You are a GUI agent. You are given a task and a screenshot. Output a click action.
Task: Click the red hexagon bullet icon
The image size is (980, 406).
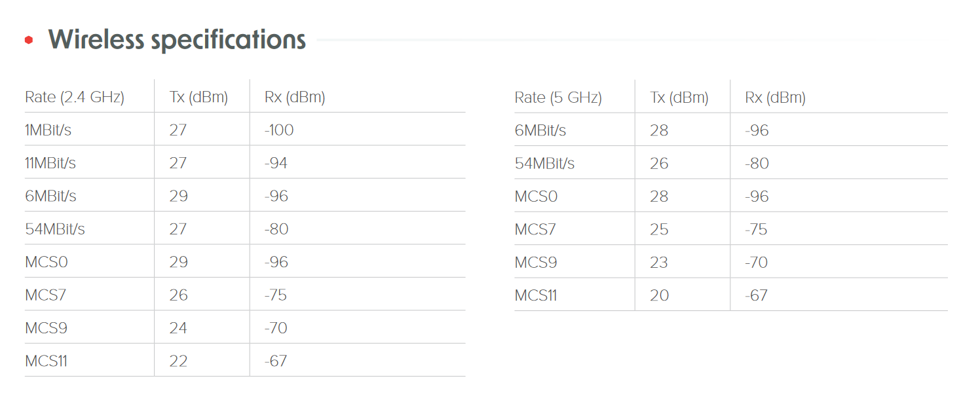click(29, 40)
